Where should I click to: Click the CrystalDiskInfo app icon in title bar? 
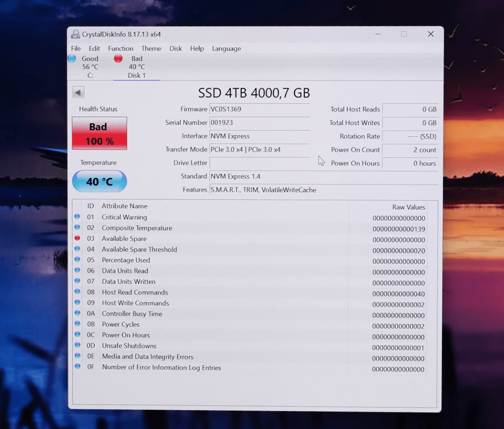(x=75, y=34)
